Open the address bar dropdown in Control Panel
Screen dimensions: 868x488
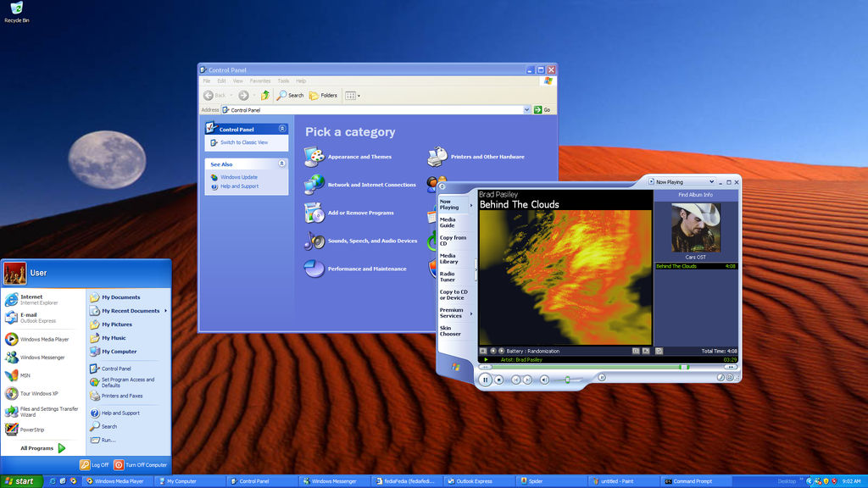pyautogui.click(x=527, y=110)
